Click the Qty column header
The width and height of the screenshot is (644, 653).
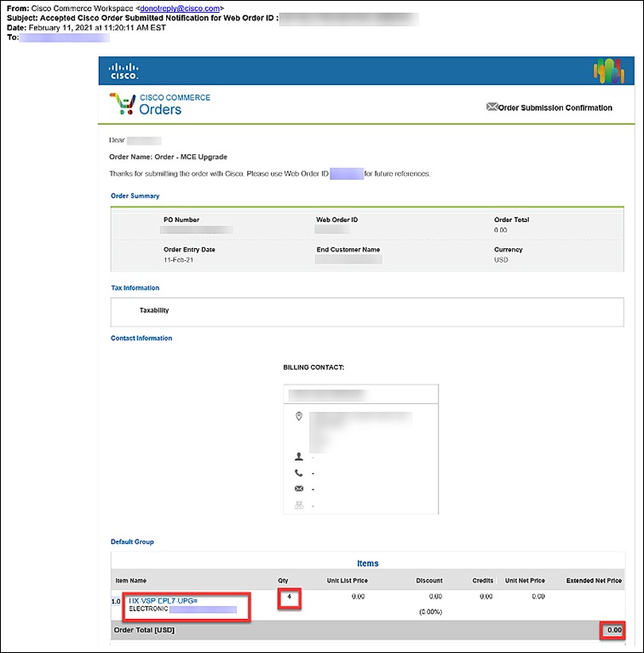coord(283,581)
